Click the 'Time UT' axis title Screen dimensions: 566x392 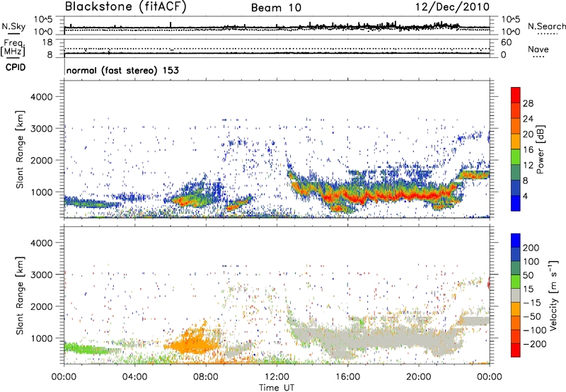[x=277, y=388]
